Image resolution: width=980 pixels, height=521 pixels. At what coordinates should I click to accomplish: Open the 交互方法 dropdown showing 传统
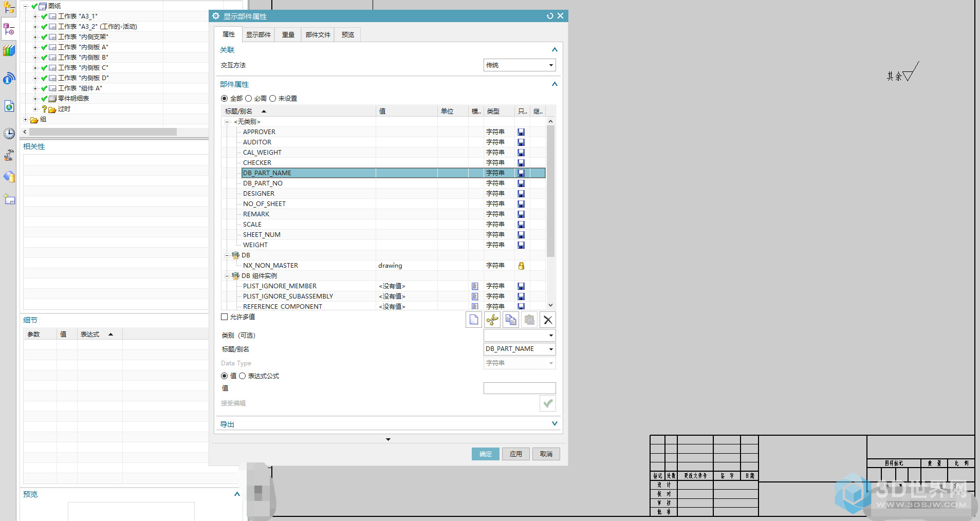[520, 65]
